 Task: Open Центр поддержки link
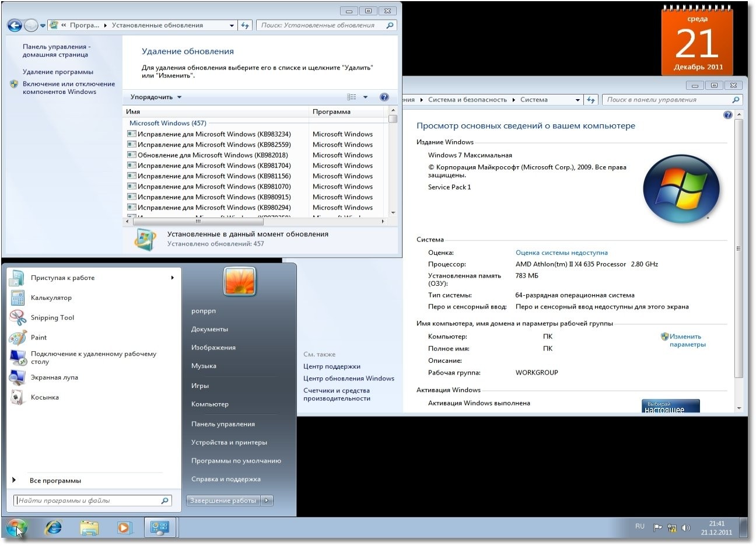coord(332,366)
